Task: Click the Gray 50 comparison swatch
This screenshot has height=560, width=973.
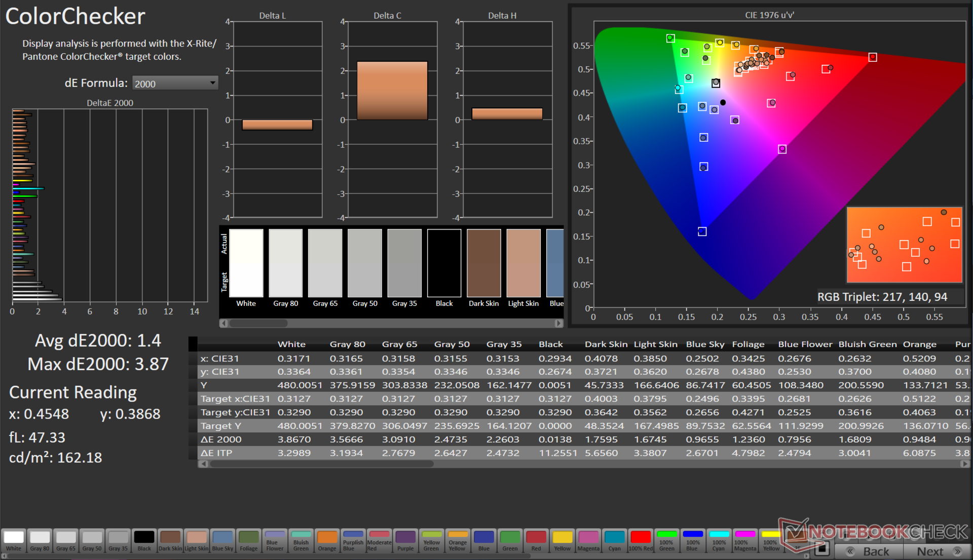Action: pyautogui.click(x=365, y=263)
